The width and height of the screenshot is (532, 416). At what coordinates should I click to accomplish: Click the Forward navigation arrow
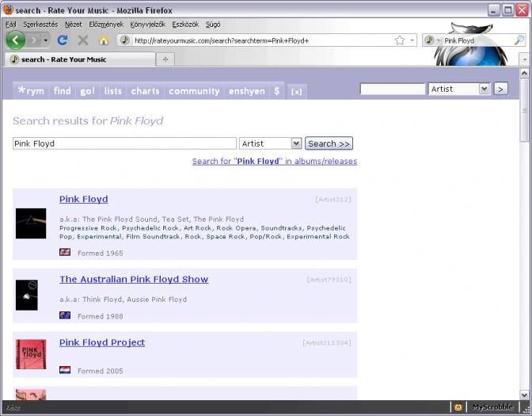tap(34, 40)
